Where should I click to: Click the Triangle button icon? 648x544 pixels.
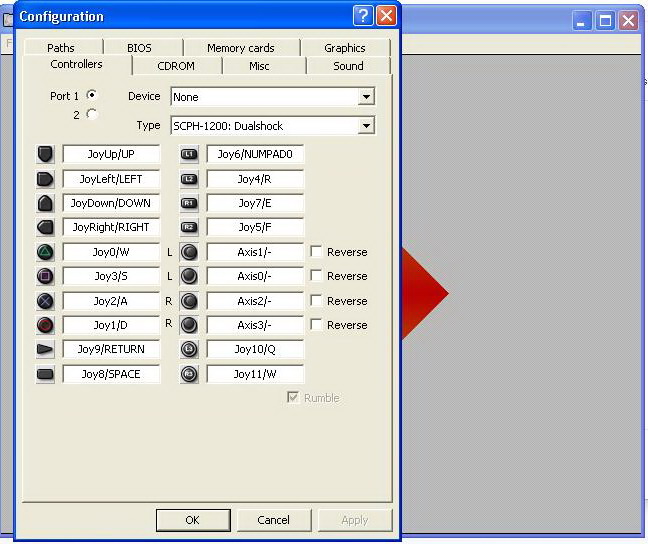[45, 252]
